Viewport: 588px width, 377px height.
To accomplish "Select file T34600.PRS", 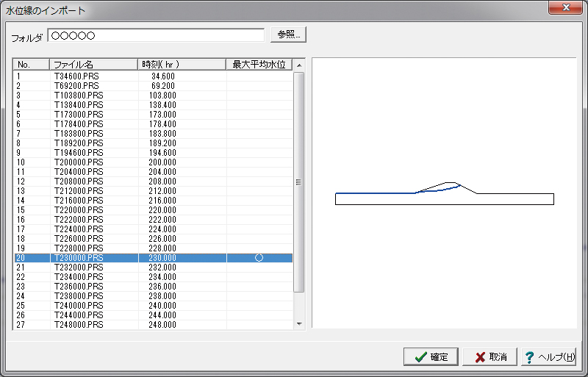I will [x=76, y=76].
